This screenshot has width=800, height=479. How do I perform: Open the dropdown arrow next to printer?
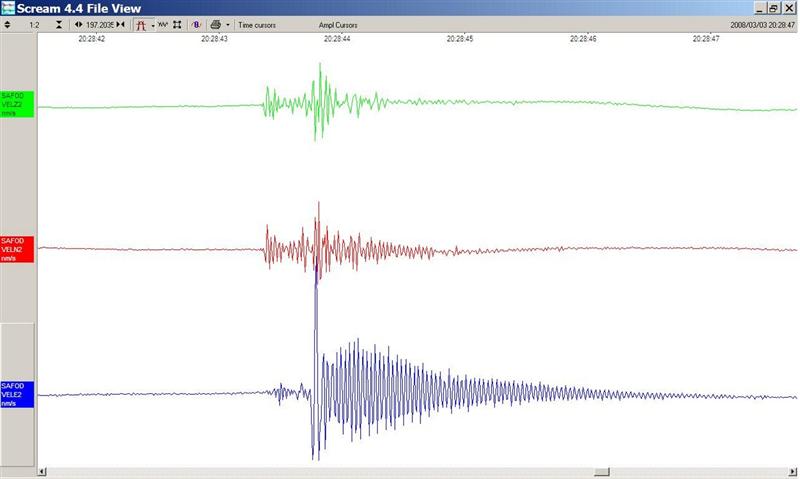click(x=228, y=24)
